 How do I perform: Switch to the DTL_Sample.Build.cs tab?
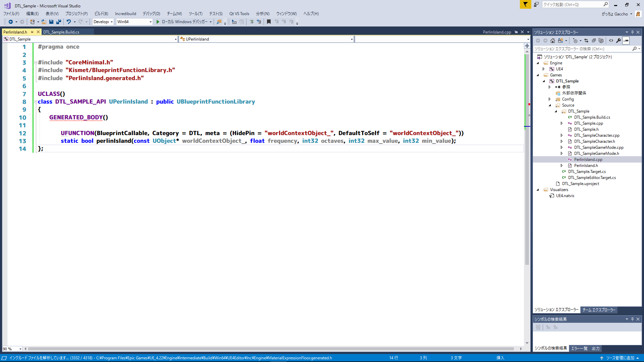tap(61, 32)
